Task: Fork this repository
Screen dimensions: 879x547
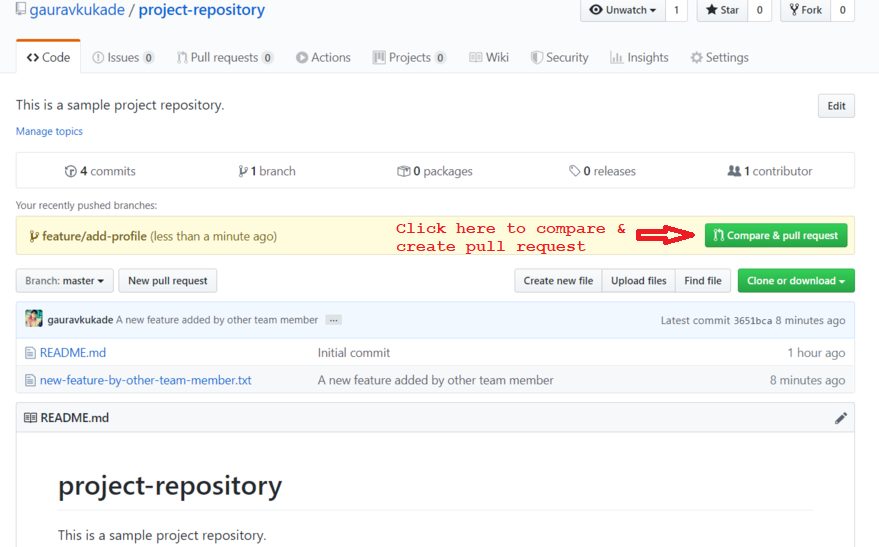Action: [x=805, y=10]
